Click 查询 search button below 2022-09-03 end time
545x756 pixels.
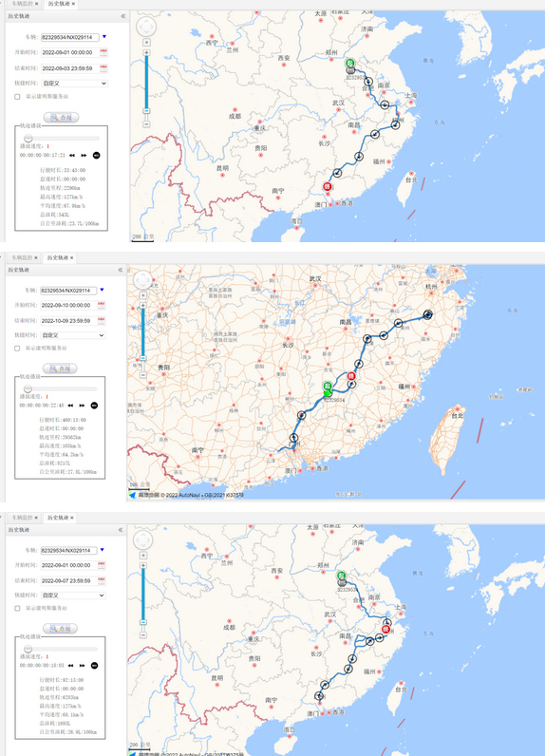pyautogui.click(x=61, y=117)
